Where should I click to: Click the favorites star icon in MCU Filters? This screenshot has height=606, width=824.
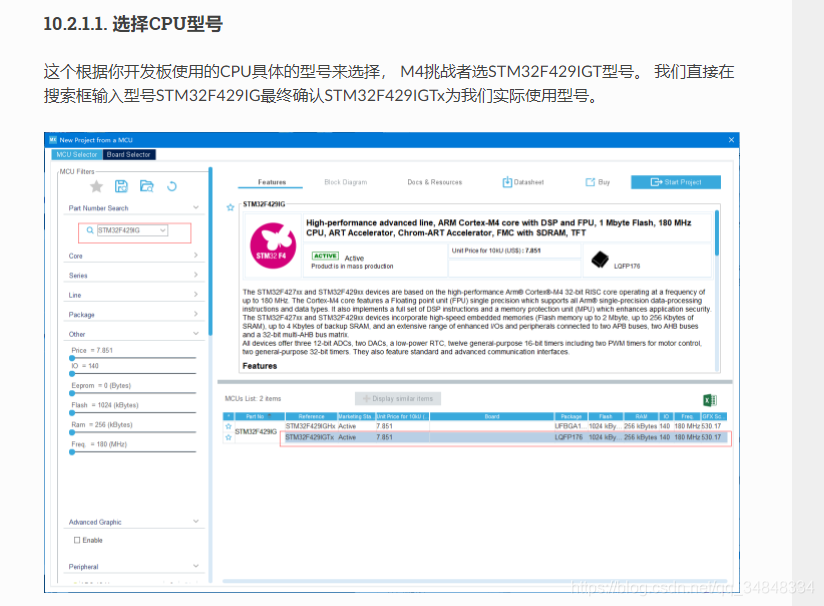click(x=96, y=186)
